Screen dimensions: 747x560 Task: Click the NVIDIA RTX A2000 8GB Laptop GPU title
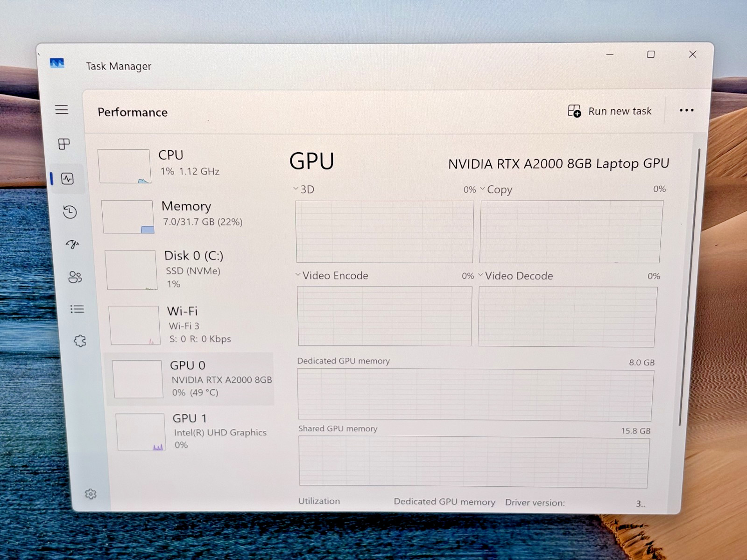point(558,163)
